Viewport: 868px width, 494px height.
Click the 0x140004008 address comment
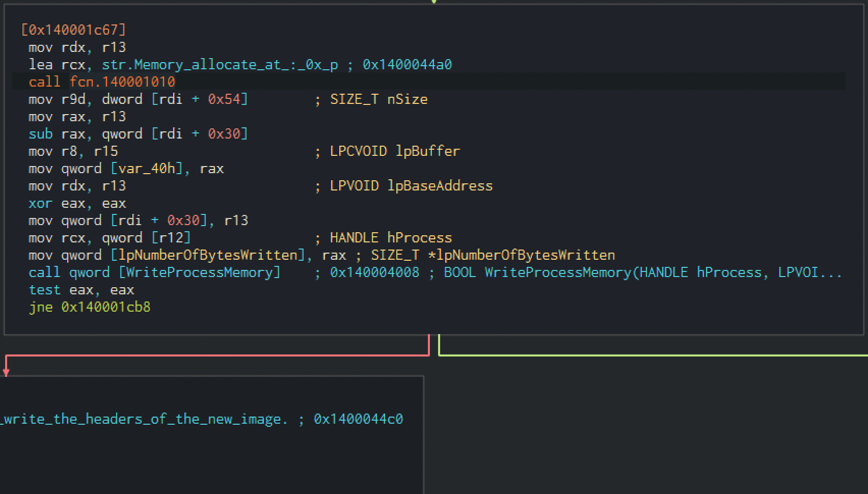tap(374, 272)
